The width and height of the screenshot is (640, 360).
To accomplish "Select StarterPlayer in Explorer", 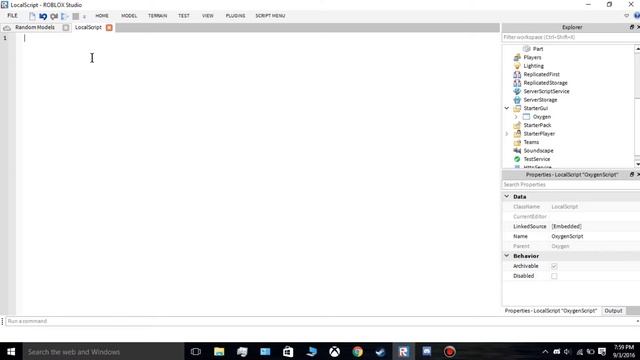I will coord(539,134).
